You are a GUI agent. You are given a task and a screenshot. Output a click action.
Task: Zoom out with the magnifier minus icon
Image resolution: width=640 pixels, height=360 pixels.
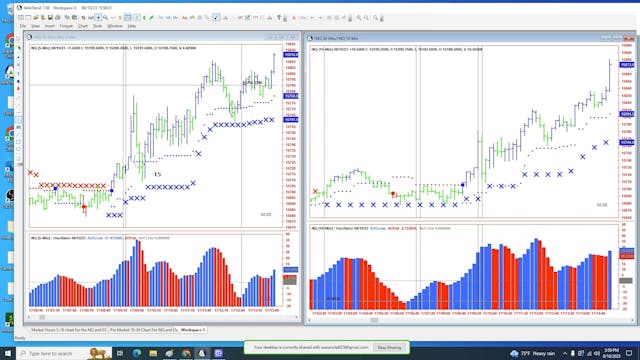[x=367, y=18]
